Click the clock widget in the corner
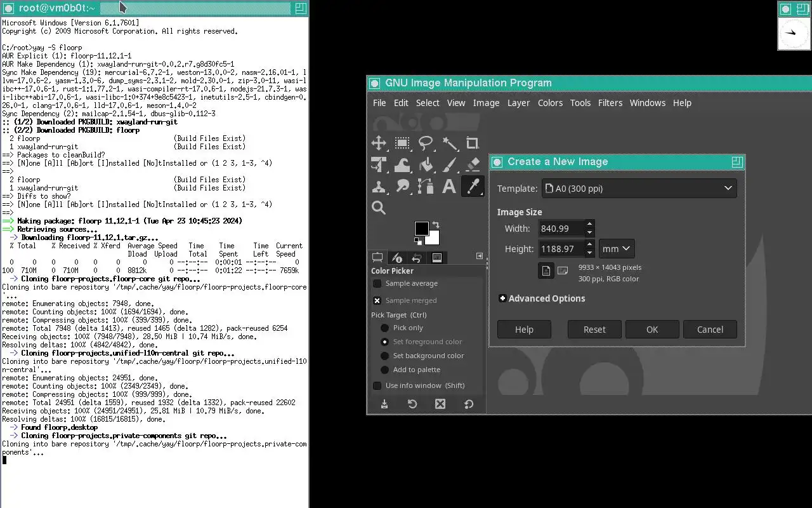The image size is (812, 508). (794, 33)
